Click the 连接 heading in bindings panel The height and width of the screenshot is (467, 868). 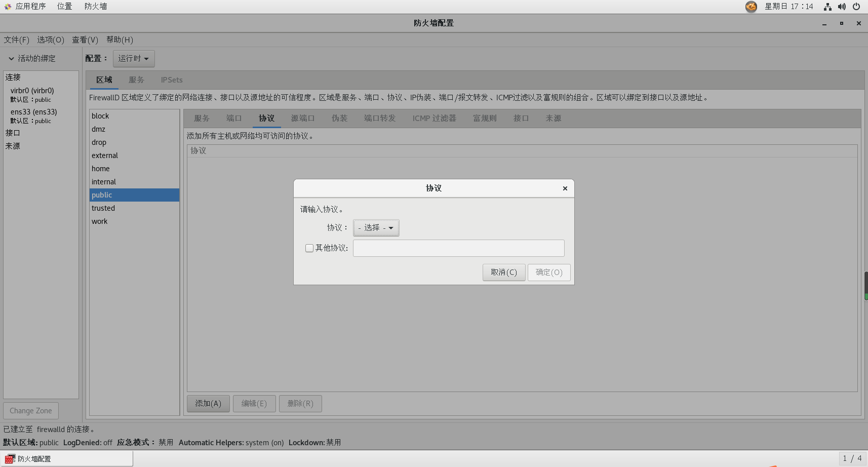pos(13,77)
